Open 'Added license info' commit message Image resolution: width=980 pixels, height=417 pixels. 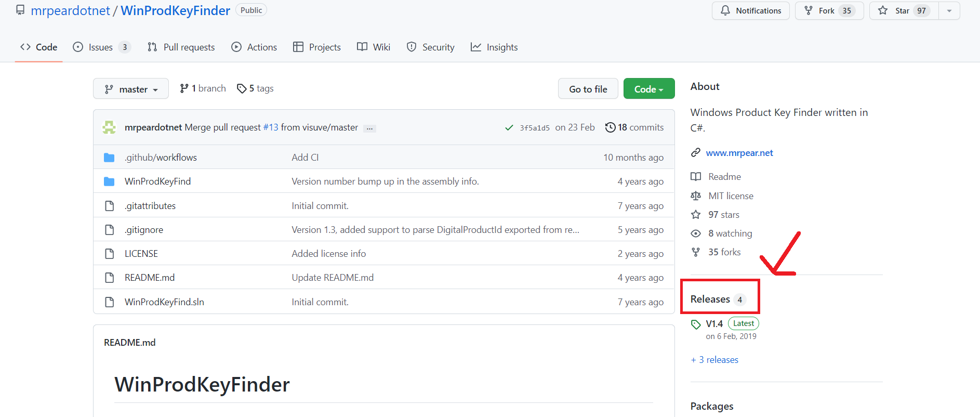point(328,254)
